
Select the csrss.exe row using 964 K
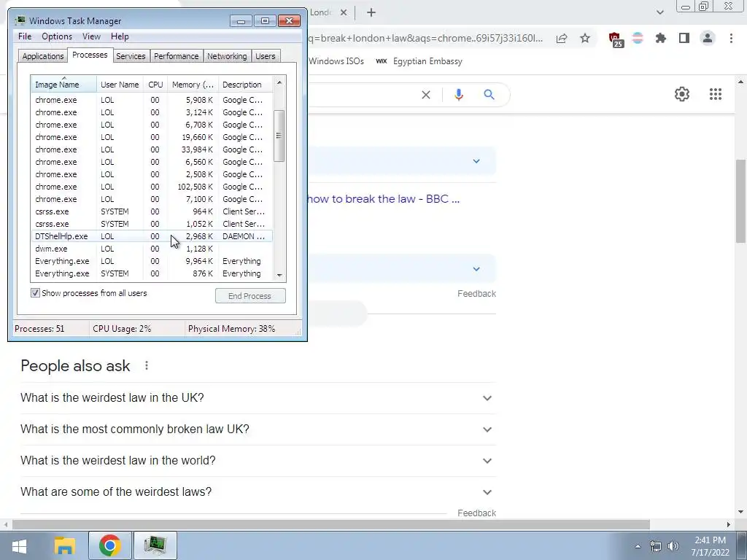152,211
